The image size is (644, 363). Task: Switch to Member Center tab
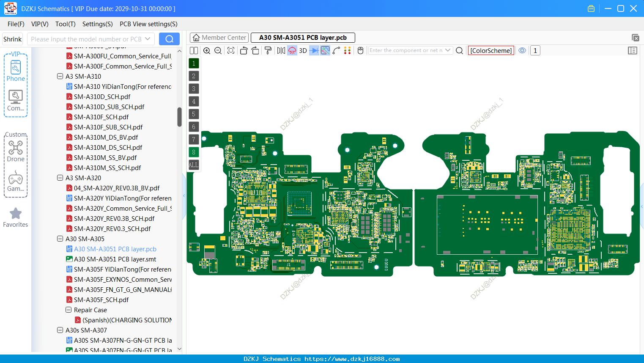coord(219,38)
